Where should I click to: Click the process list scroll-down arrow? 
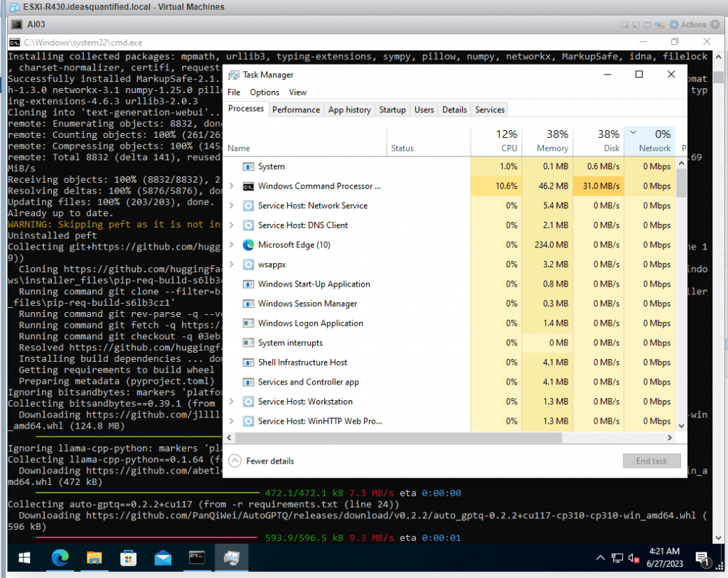(681, 426)
